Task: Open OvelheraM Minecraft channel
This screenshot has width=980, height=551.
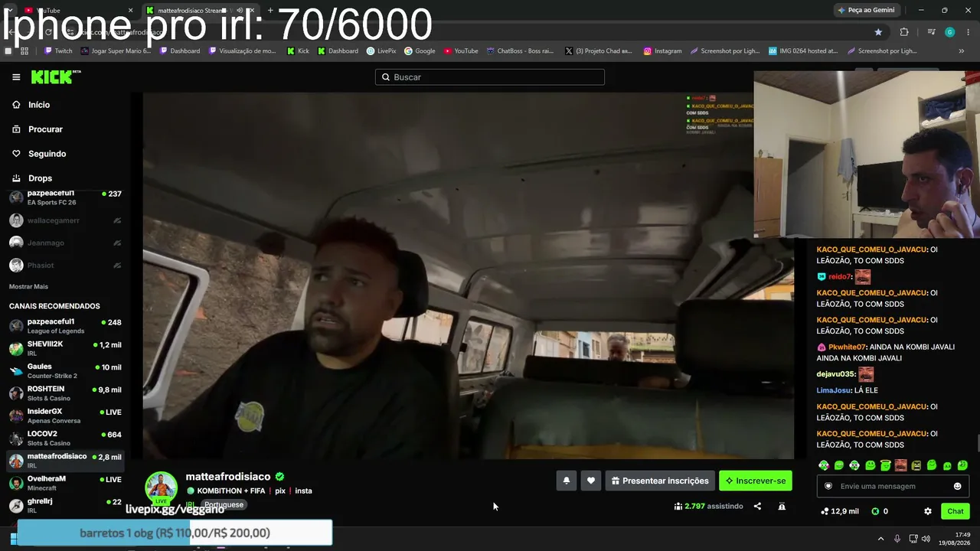Action: click(x=65, y=483)
